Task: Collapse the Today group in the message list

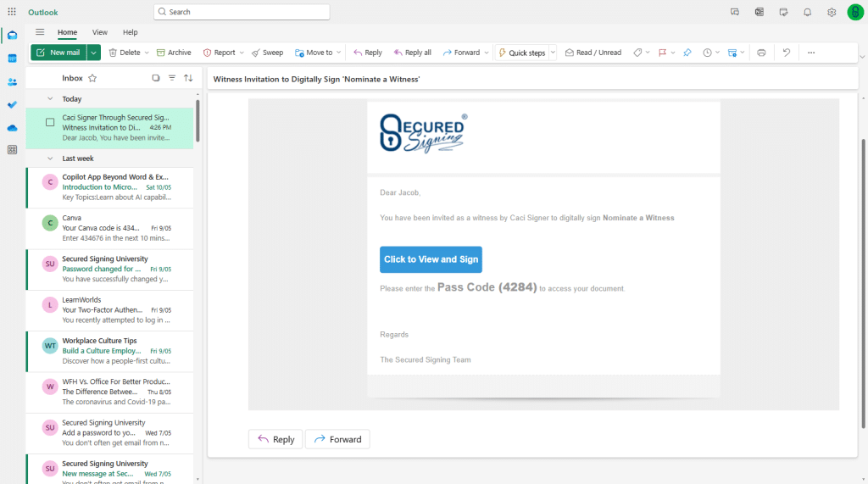Action: [50, 99]
